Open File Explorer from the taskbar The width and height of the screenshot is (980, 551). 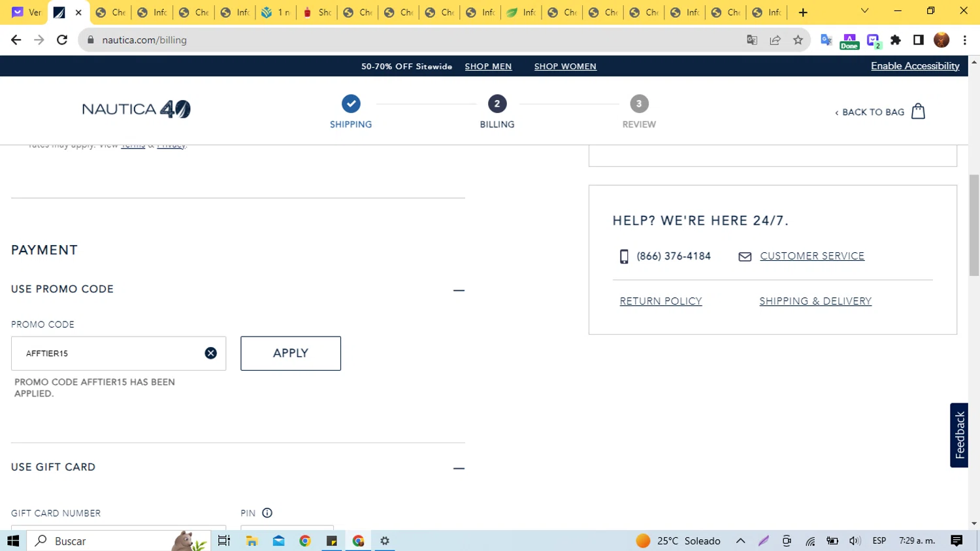coord(252,541)
